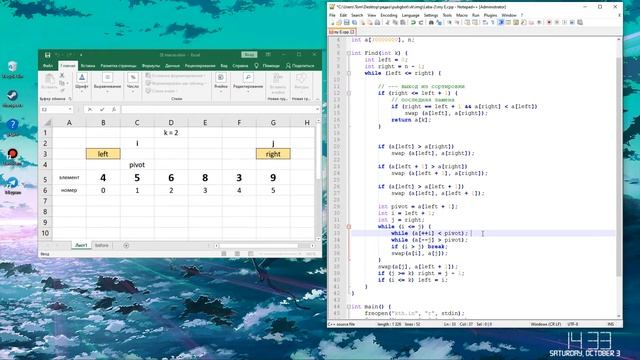Collapse the 'int Find' function fold marker
Screen dimensions: 640x360
click(x=349, y=53)
